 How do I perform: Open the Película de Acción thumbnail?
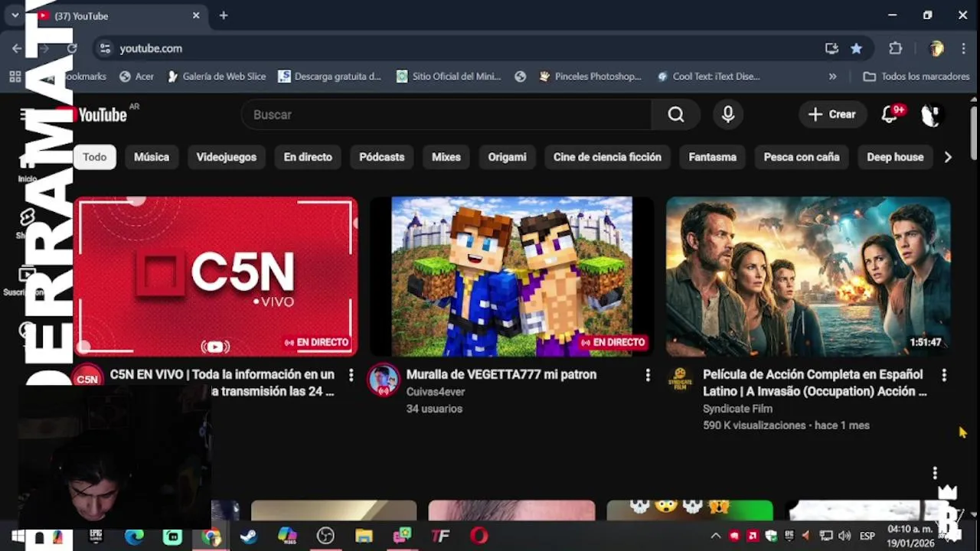coord(808,276)
